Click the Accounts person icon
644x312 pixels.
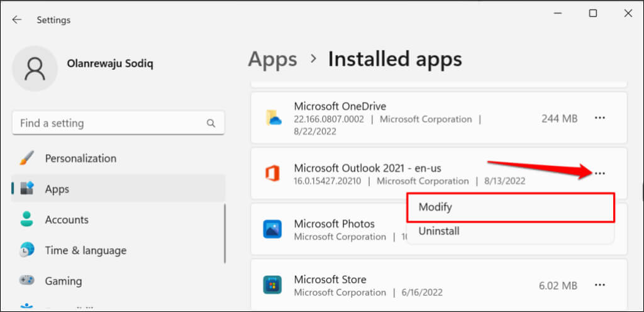coord(26,220)
